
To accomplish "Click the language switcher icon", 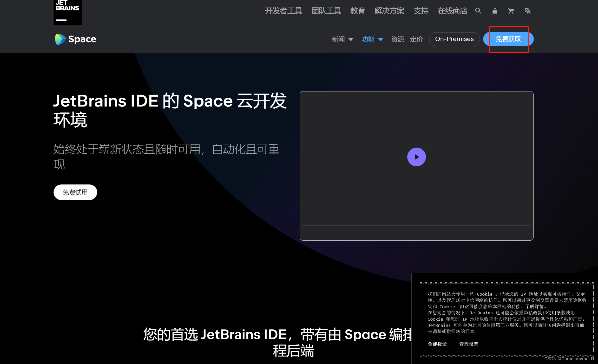I will [527, 11].
